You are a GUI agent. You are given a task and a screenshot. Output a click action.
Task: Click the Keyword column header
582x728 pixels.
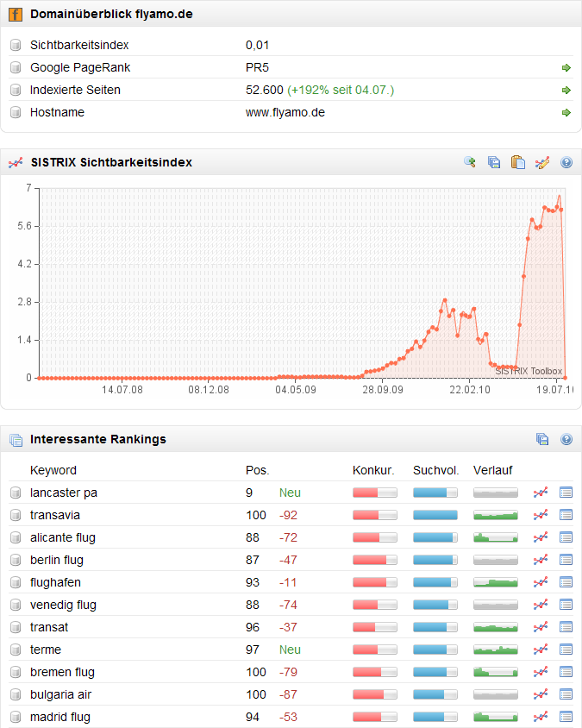pyautogui.click(x=53, y=470)
